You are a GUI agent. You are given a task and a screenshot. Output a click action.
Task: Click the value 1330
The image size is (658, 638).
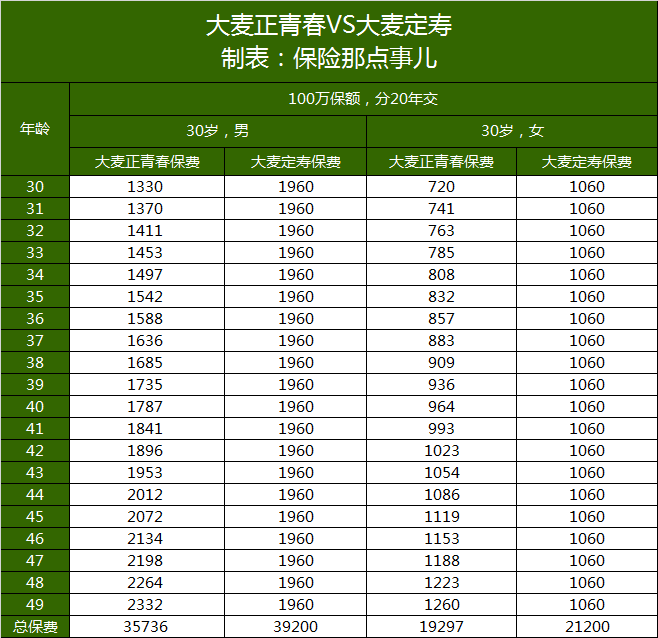145,186
